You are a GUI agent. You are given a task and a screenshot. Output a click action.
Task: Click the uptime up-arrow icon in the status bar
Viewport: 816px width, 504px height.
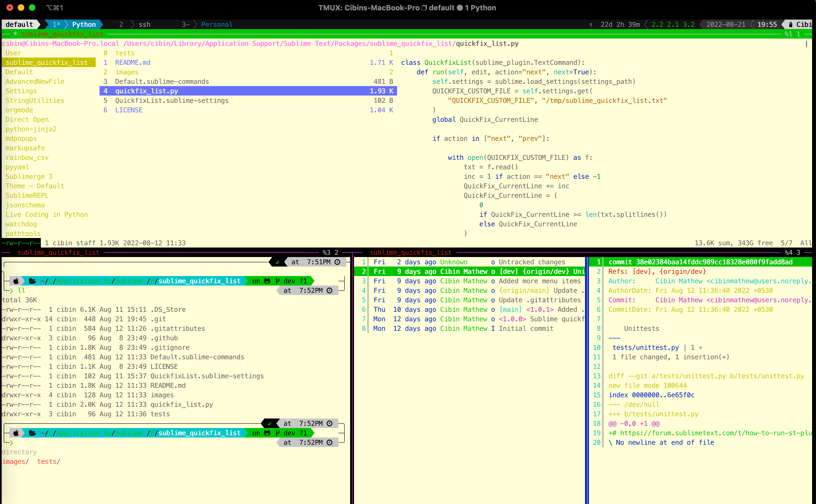coord(591,24)
